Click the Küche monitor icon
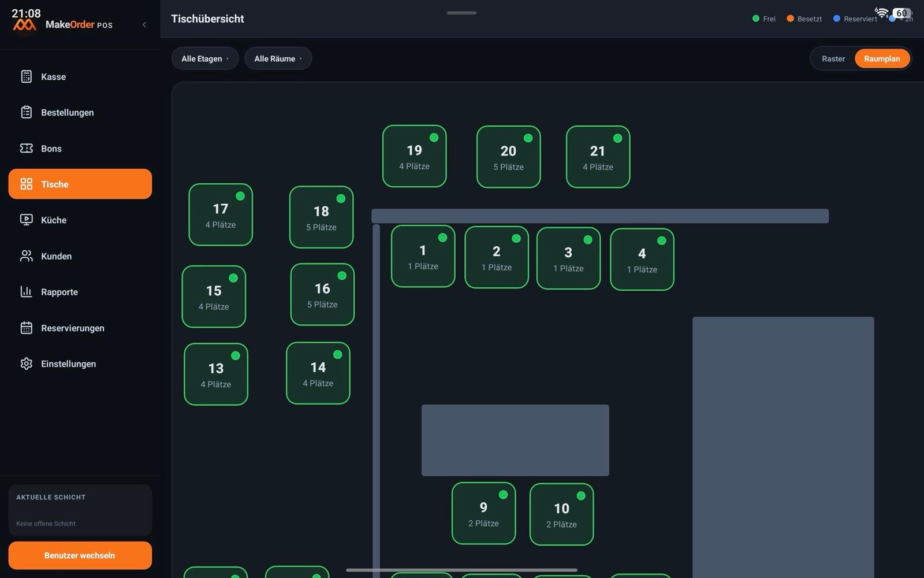Image resolution: width=924 pixels, height=578 pixels. coord(27,220)
